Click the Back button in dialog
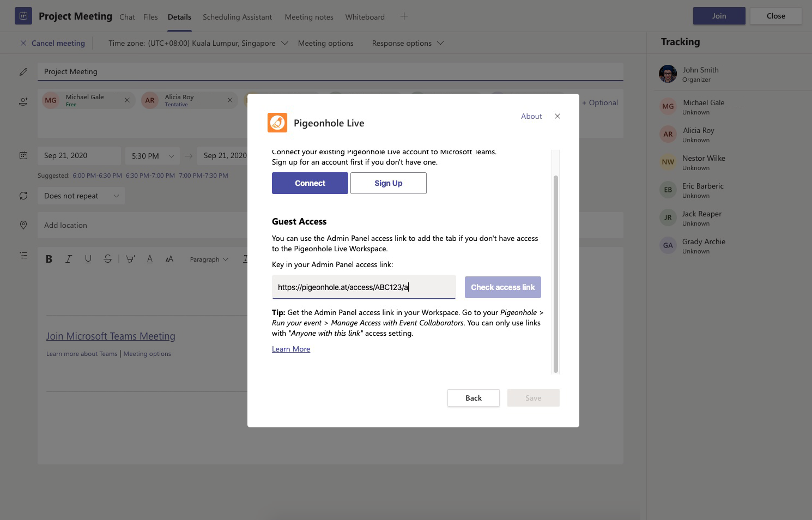Image resolution: width=812 pixels, height=520 pixels. (x=474, y=398)
